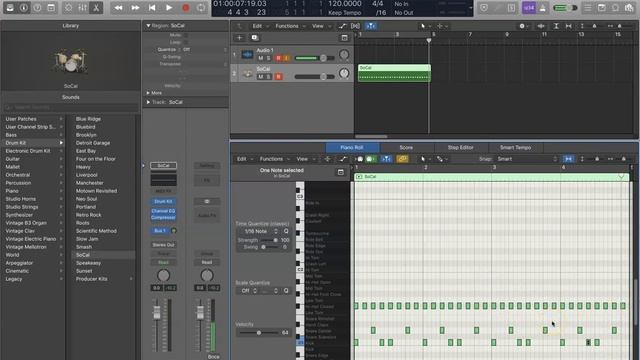Toggle Flex button in Tracks area
This screenshot has height=360, width=640.
coord(356,26)
